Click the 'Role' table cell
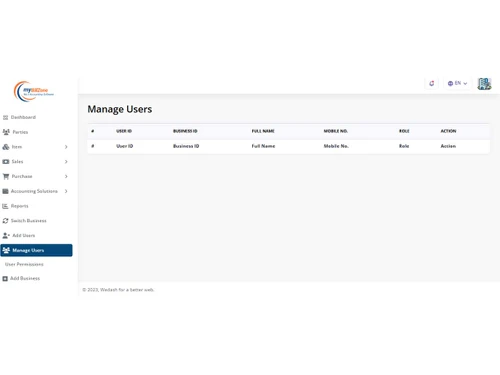Viewport: 500px width, 375px height. click(404, 146)
